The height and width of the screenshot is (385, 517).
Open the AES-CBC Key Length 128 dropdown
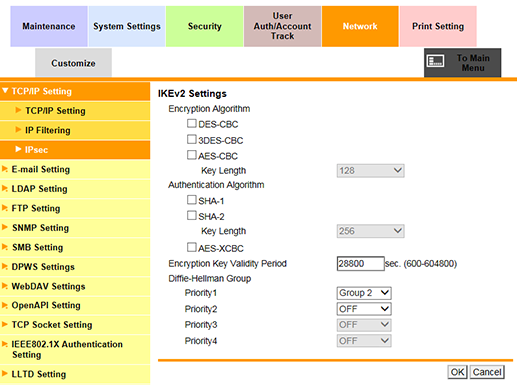tap(370, 171)
